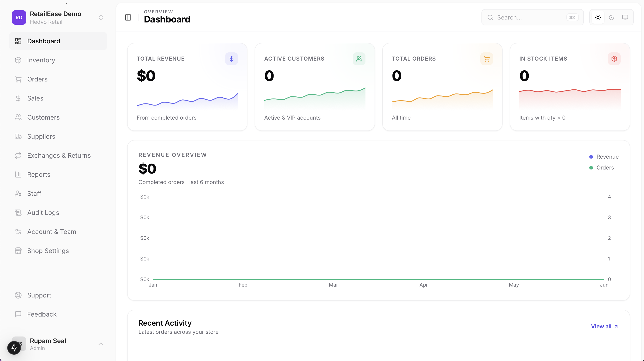Open the Support link
This screenshot has width=644, height=361.
point(58,295)
